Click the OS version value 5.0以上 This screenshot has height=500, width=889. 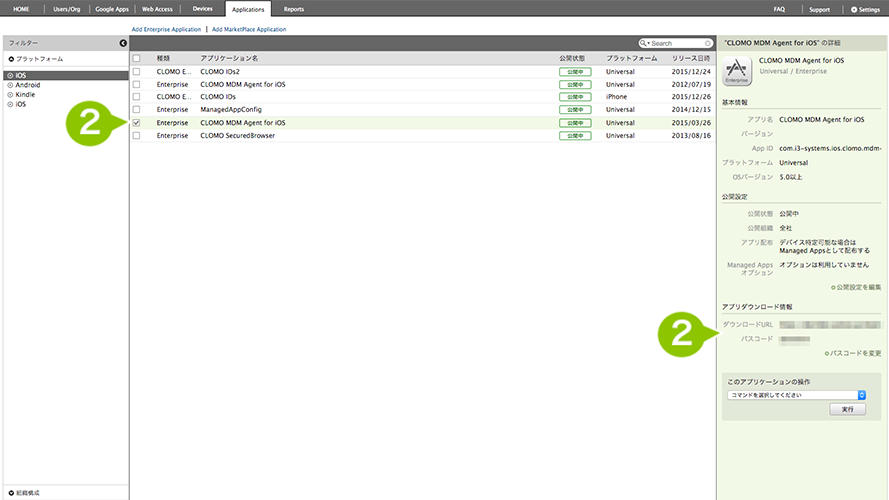[791, 177]
